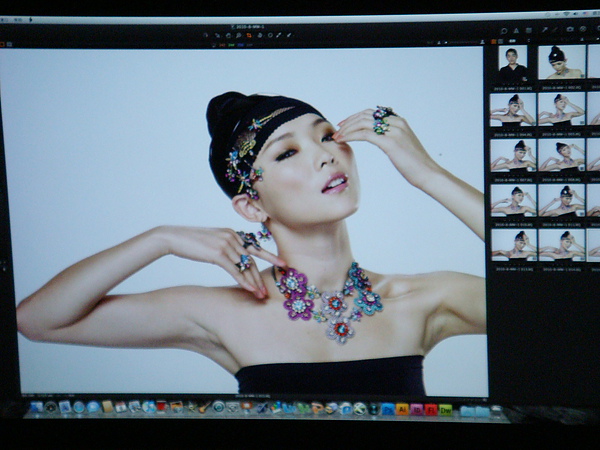
Task: Select the orange Crop tool in toolbar
Action: pyautogui.click(x=249, y=36)
